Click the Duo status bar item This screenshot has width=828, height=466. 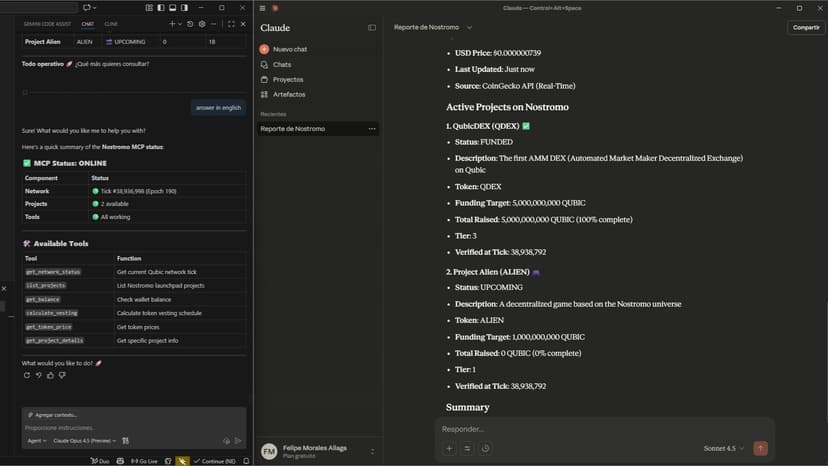point(100,461)
